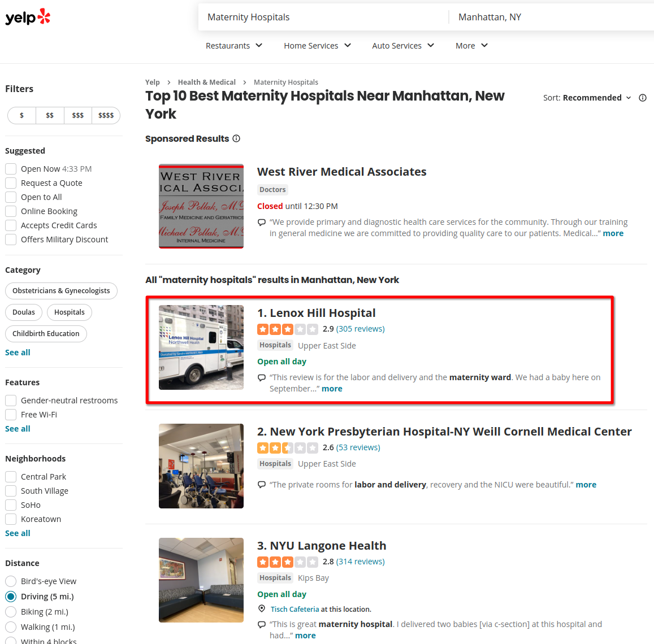This screenshot has height=644, width=654.
Task: Click Lenox Hill Hospital star rating
Action: pos(288,329)
